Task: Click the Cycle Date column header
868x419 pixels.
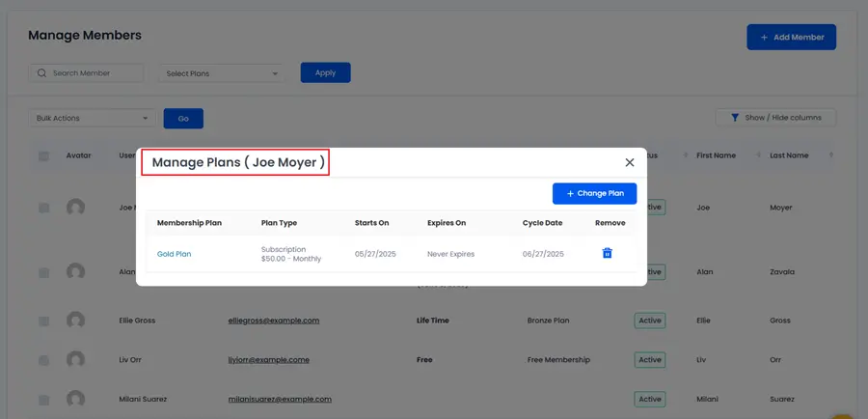Action: tap(542, 223)
